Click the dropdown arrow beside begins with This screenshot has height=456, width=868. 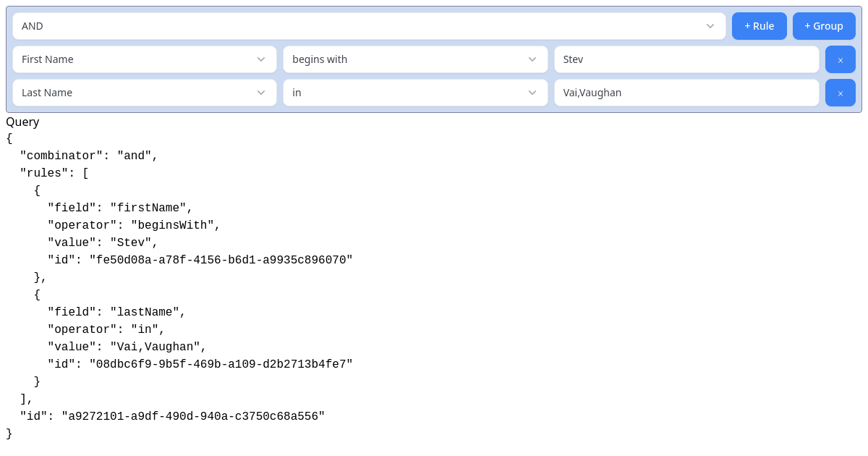point(532,59)
